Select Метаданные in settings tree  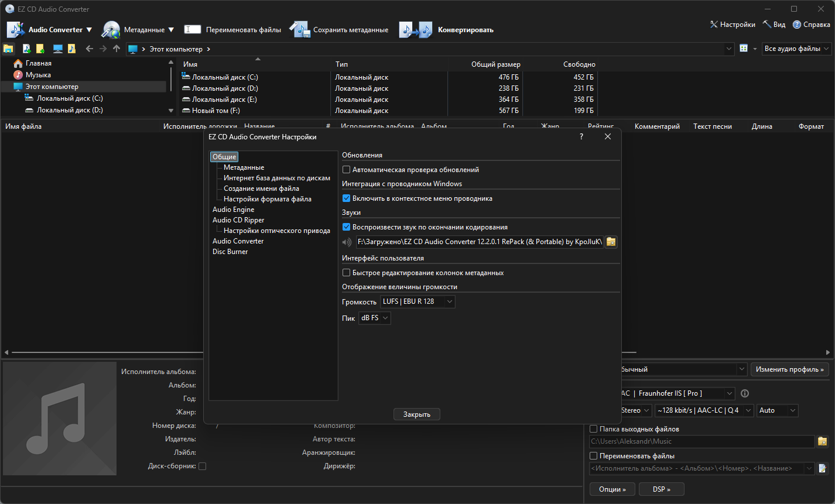pos(244,167)
